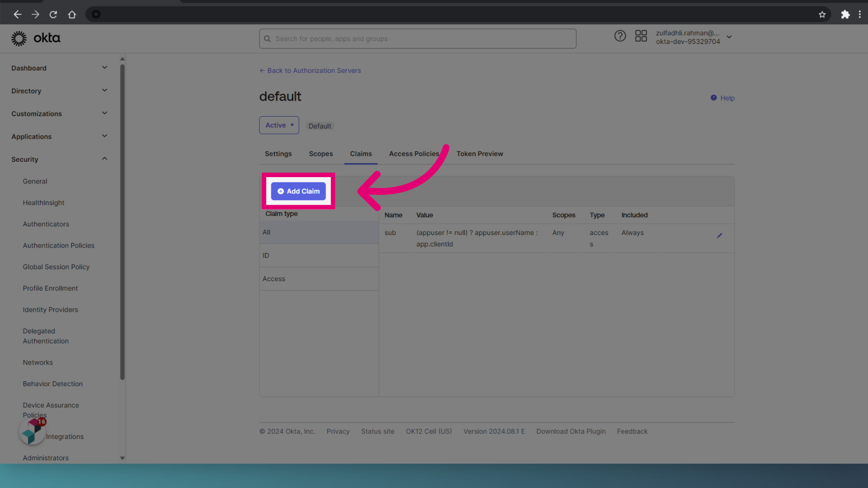The width and height of the screenshot is (868, 488).
Task: Switch to the Settings tab
Action: pyautogui.click(x=278, y=154)
